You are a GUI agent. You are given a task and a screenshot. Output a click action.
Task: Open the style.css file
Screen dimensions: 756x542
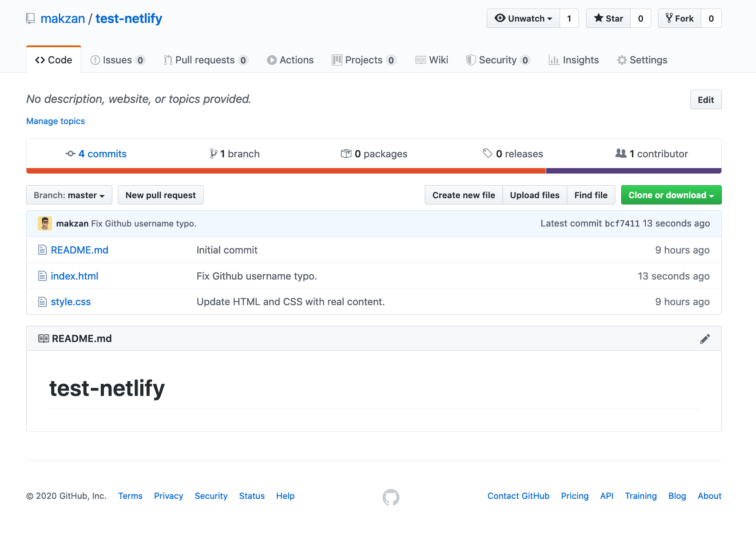pyautogui.click(x=71, y=302)
